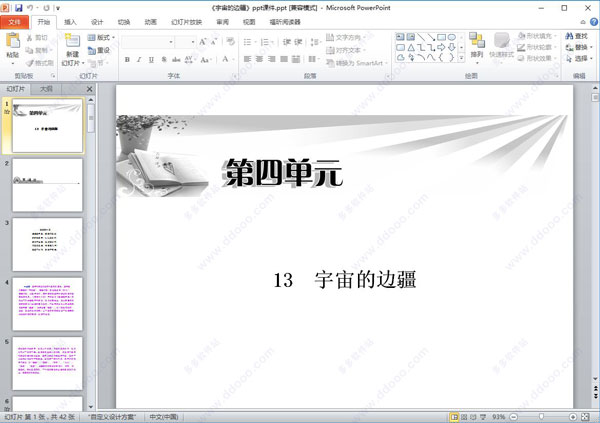The height and width of the screenshot is (423, 600).
Task: Open the Layout (版式) dropdown
Action: point(101,38)
